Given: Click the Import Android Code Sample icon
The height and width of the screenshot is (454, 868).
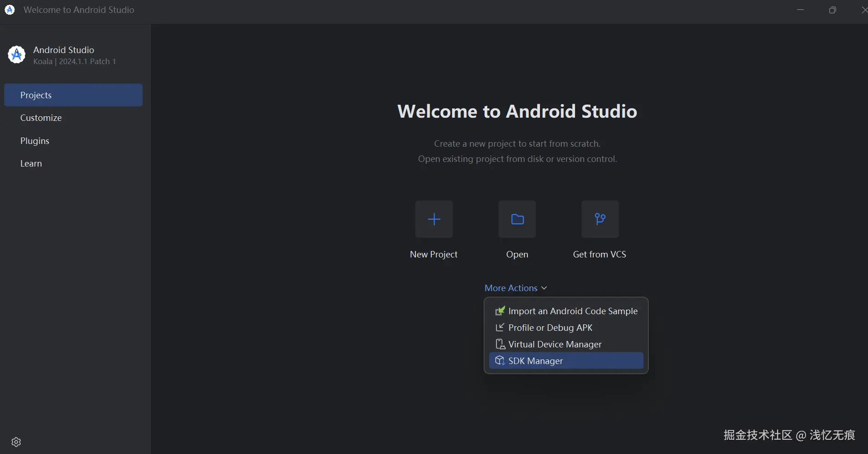Looking at the screenshot, I should [500, 311].
